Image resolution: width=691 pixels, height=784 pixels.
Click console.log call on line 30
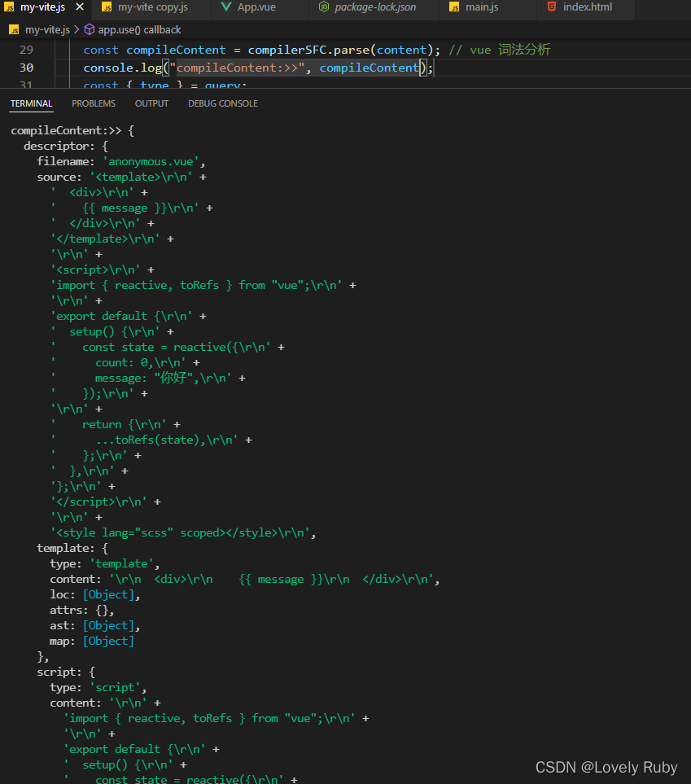(x=122, y=68)
